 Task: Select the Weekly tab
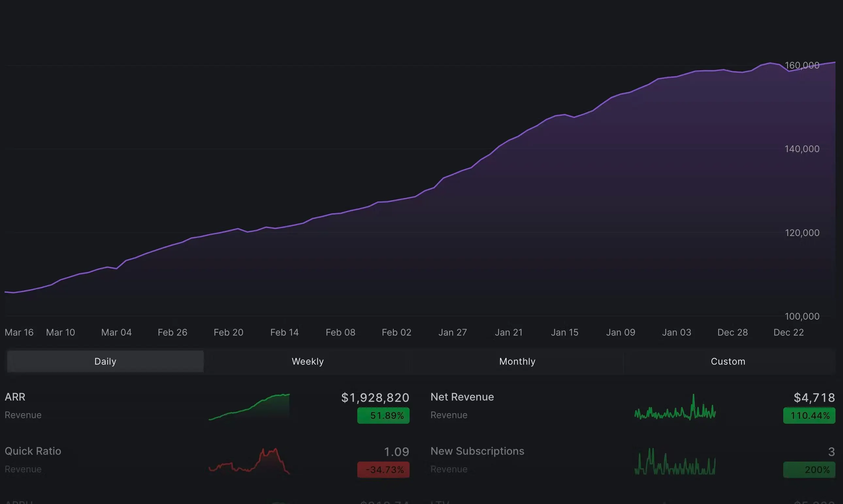(307, 361)
